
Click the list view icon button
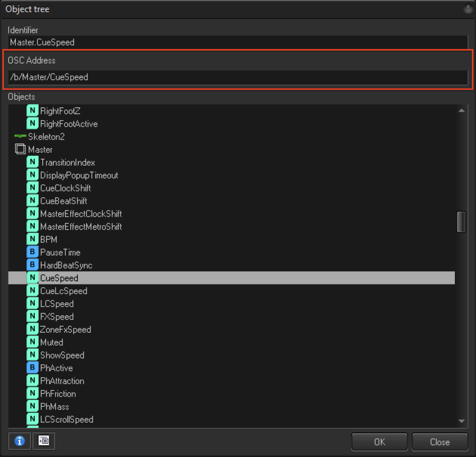pos(44,441)
